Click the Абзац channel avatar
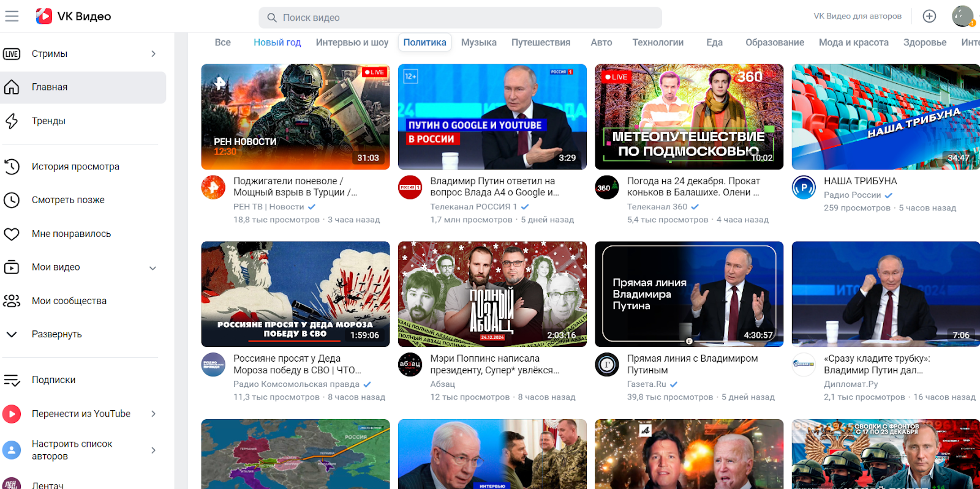This screenshot has height=489, width=980. (x=410, y=365)
